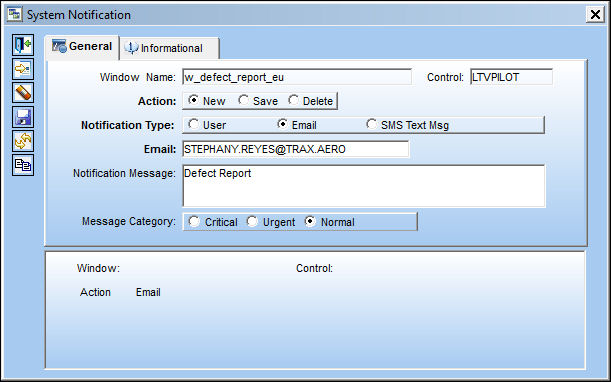Set message category to Urgent
This screenshot has width=611, height=382.
[x=252, y=221]
